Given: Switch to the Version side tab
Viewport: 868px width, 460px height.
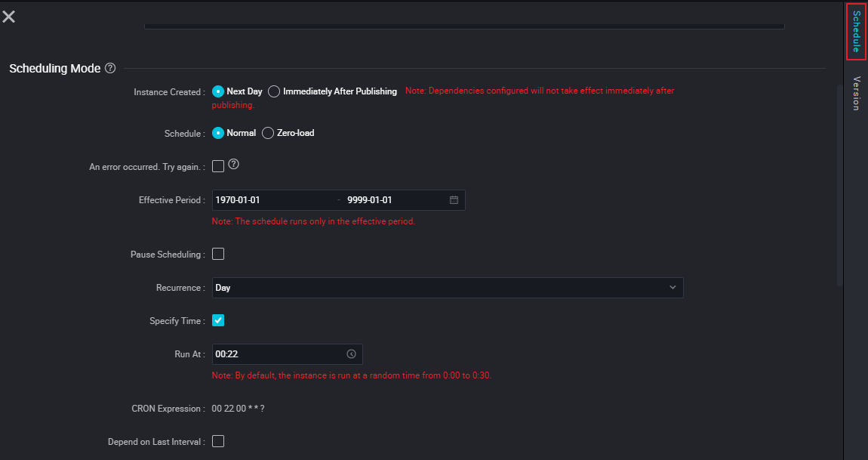Looking at the screenshot, I should pos(855,93).
